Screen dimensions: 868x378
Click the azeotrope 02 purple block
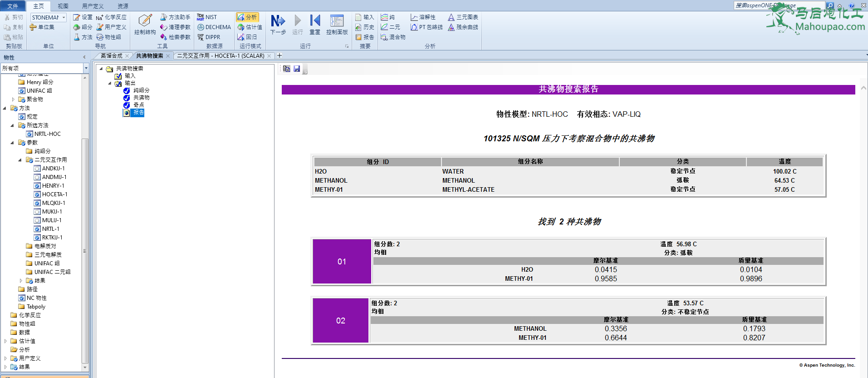pos(340,321)
